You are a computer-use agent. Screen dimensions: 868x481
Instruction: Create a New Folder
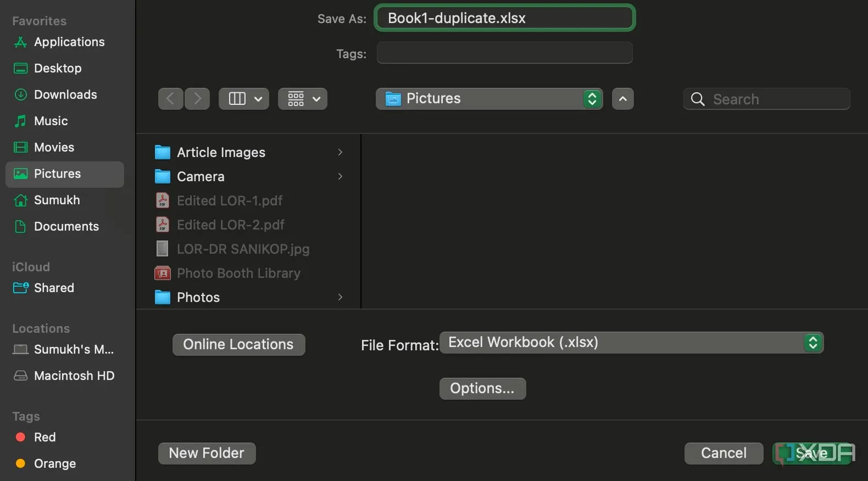tap(207, 454)
